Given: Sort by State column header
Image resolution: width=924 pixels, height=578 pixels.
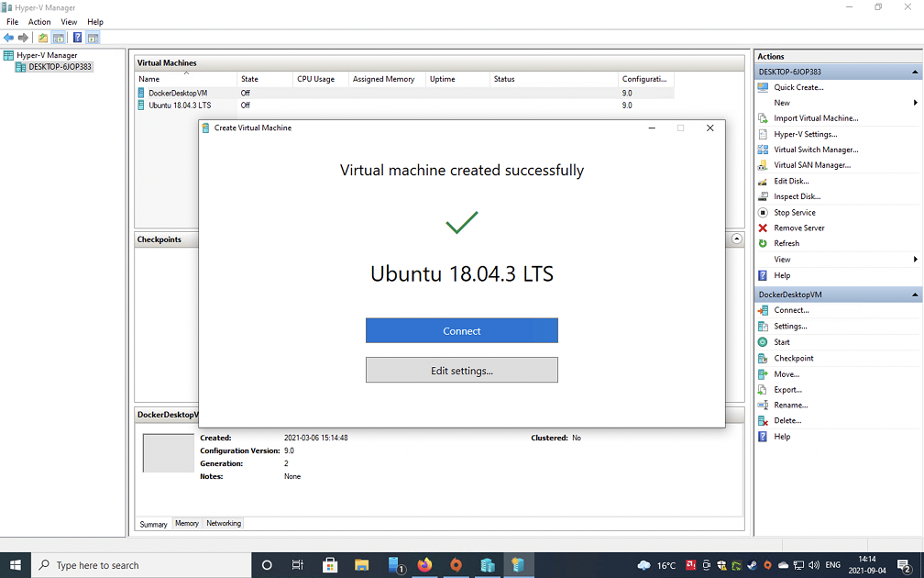Looking at the screenshot, I should (265, 79).
